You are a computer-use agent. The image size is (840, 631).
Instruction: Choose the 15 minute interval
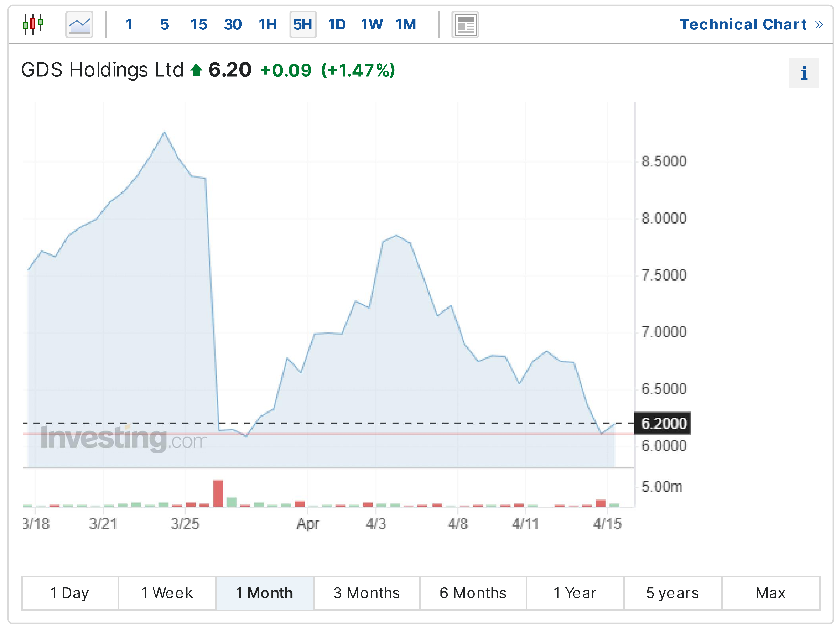click(x=199, y=25)
